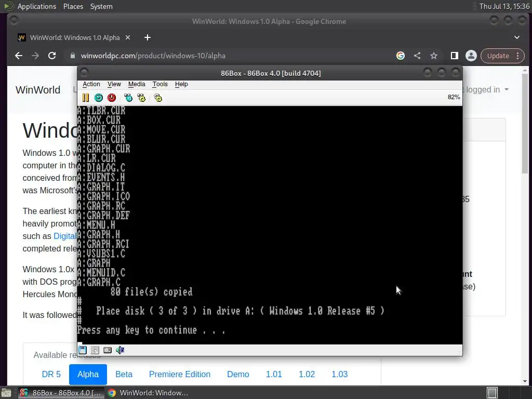This screenshot has height=399, width=532.
Task: Open the View menu in 86Box
Action: pyautogui.click(x=114, y=84)
